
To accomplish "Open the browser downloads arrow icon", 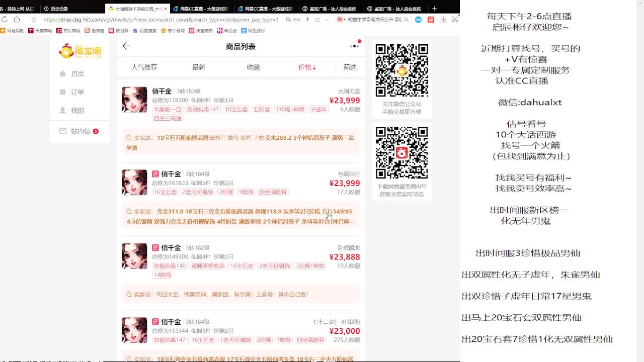I will (x=443, y=20).
